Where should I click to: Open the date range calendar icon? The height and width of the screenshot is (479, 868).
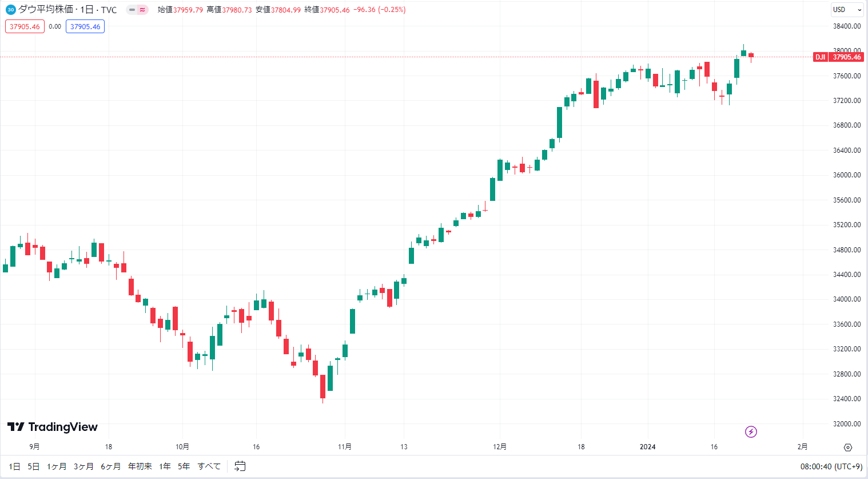[x=240, y=466]
